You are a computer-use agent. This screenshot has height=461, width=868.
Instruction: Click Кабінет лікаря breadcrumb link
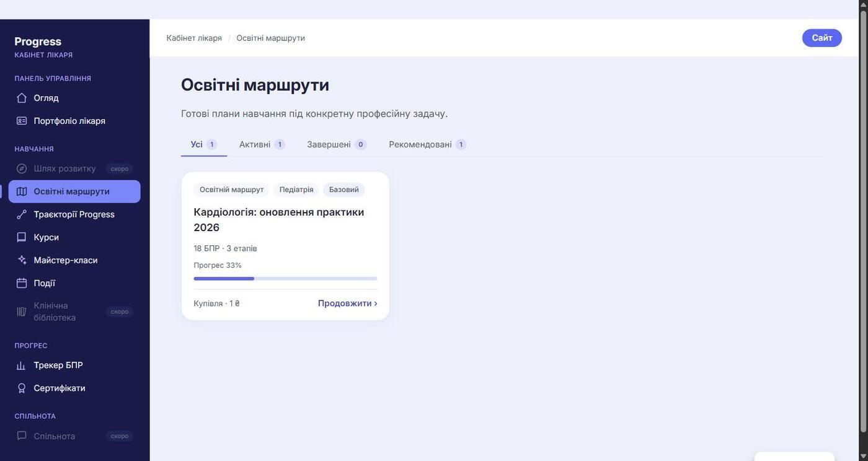[194, 38]
